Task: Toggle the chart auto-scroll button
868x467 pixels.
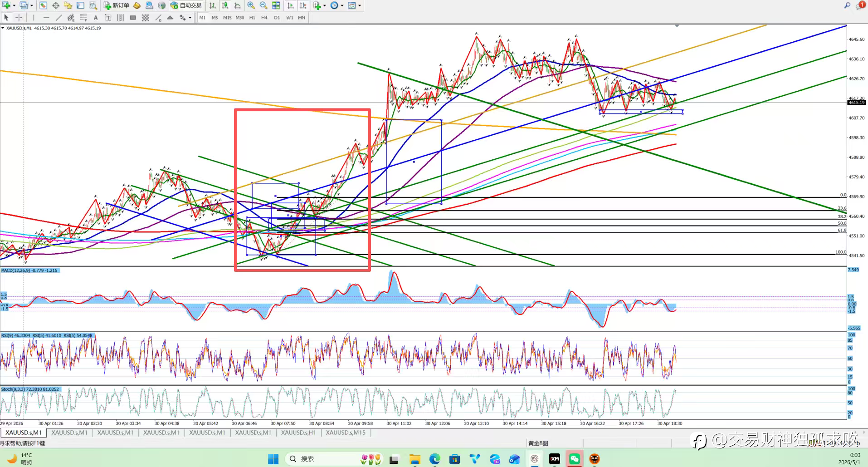Action: pos(291,5)
